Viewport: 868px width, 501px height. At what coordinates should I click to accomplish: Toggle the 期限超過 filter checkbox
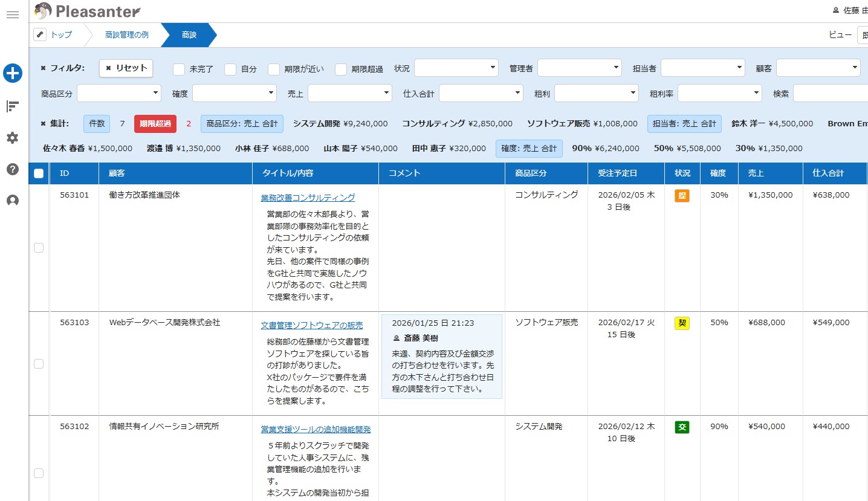[x=341, y=69]
